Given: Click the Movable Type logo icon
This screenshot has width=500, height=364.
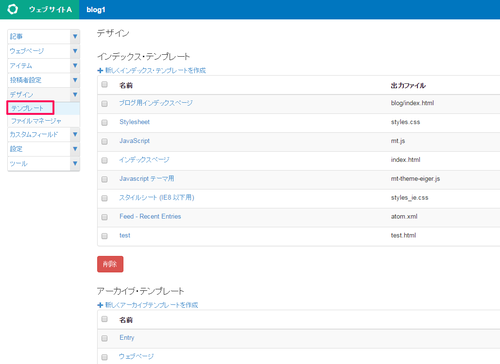Looking at the screenshot, I should coord(13,9).
